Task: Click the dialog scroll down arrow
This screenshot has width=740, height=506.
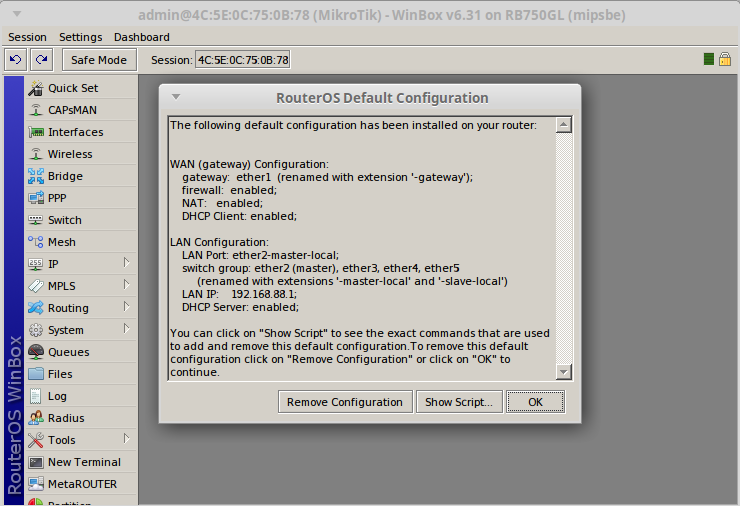Action: (x=563, y=372)
